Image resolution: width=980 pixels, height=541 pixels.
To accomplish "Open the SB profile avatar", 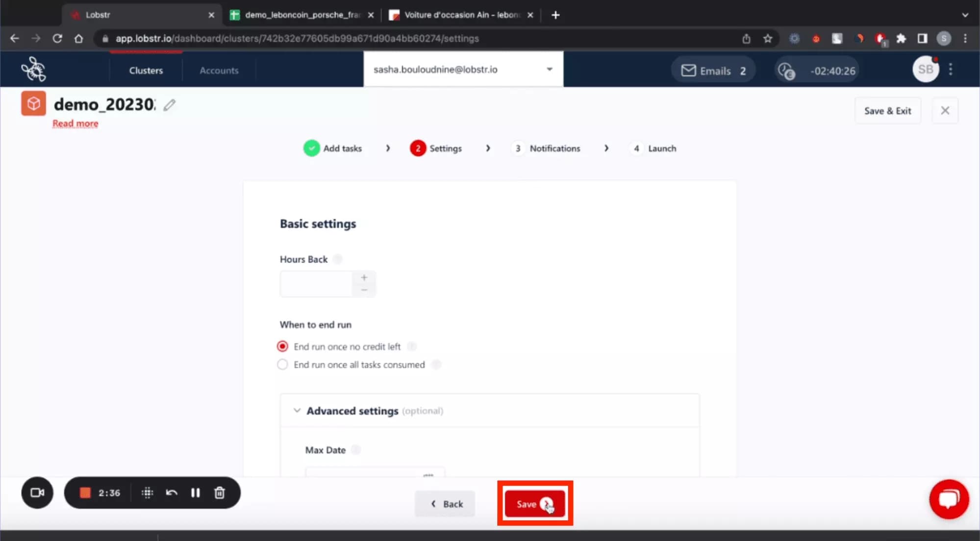I will tap(926, 69).
